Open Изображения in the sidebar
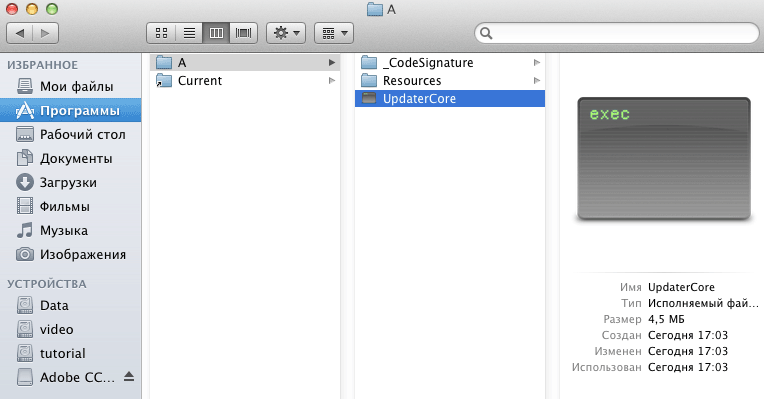 pos(71,254)
